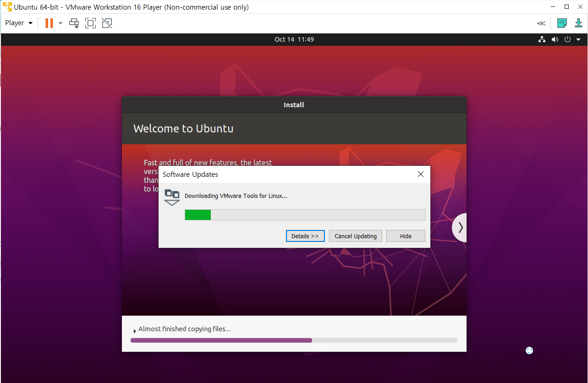Click the Welcome to Ubuntu heading

click(183, 128)
